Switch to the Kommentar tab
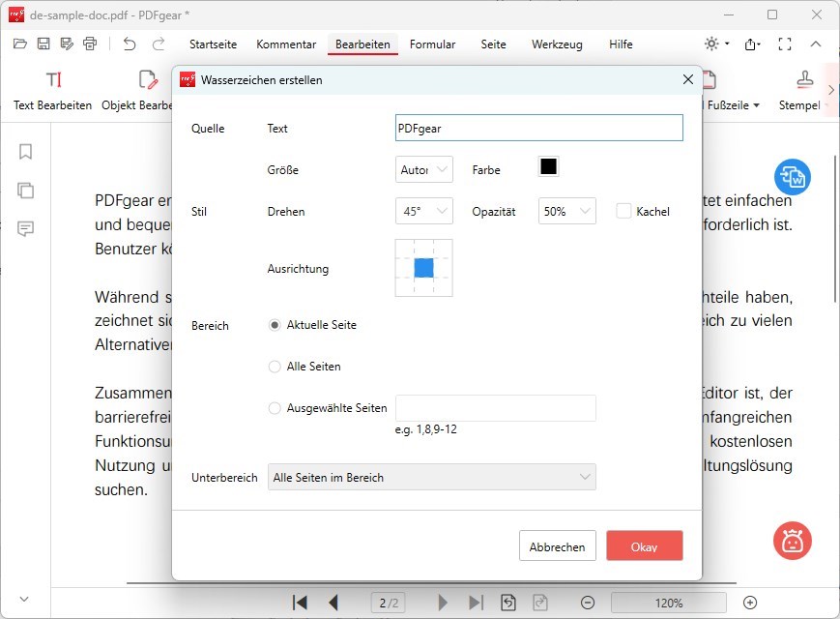 286,44
